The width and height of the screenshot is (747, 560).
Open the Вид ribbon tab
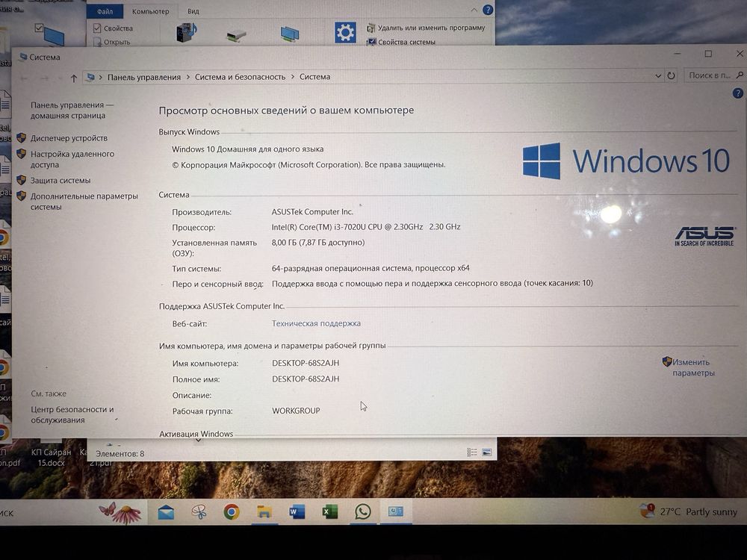coord(193,11)
